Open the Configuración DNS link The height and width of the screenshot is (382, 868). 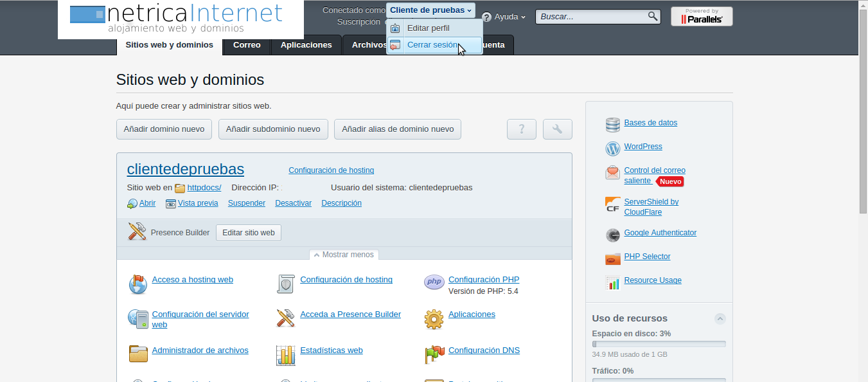pos(484,350)
